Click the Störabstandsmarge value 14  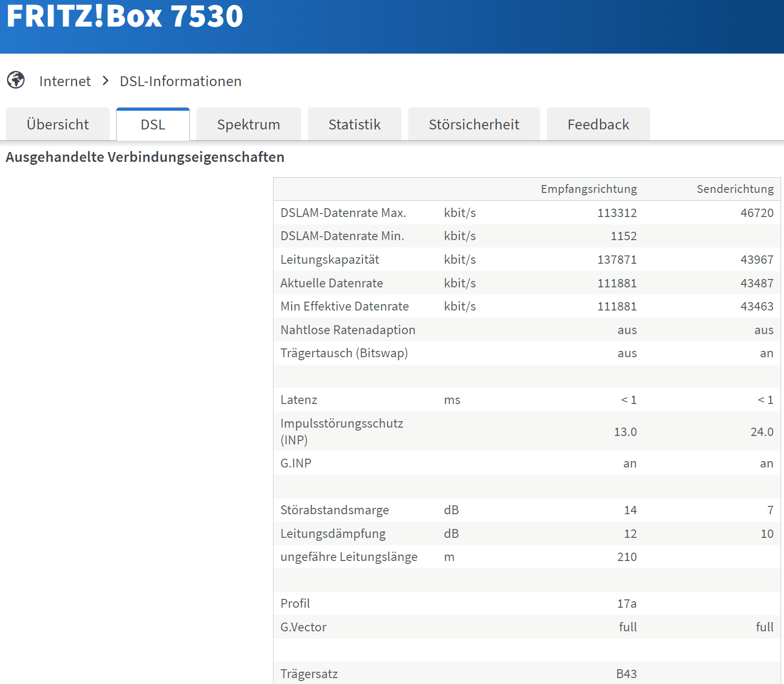(x=630, y=510)
